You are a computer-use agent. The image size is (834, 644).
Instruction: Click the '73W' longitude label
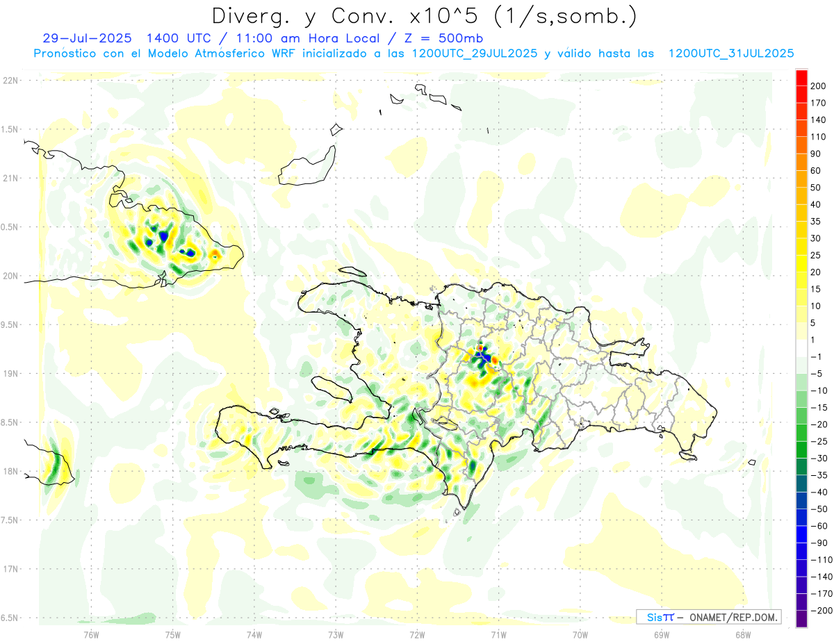point(336,634)
